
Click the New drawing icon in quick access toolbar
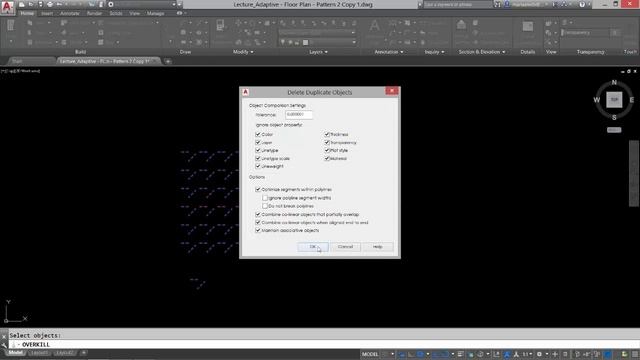coord(22,4)
